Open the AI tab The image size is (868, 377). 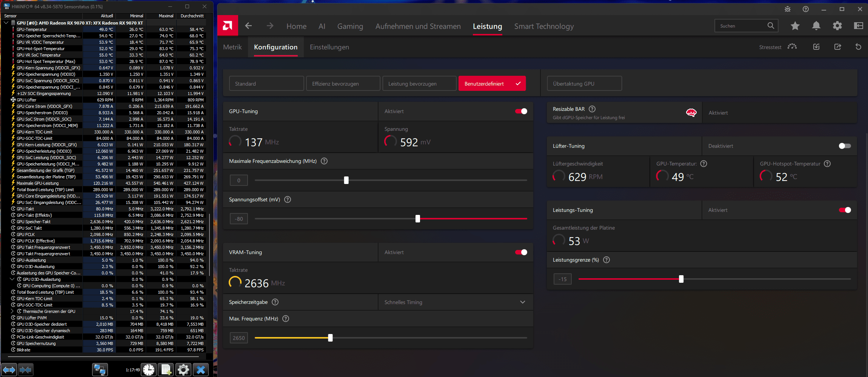[322, 26]
